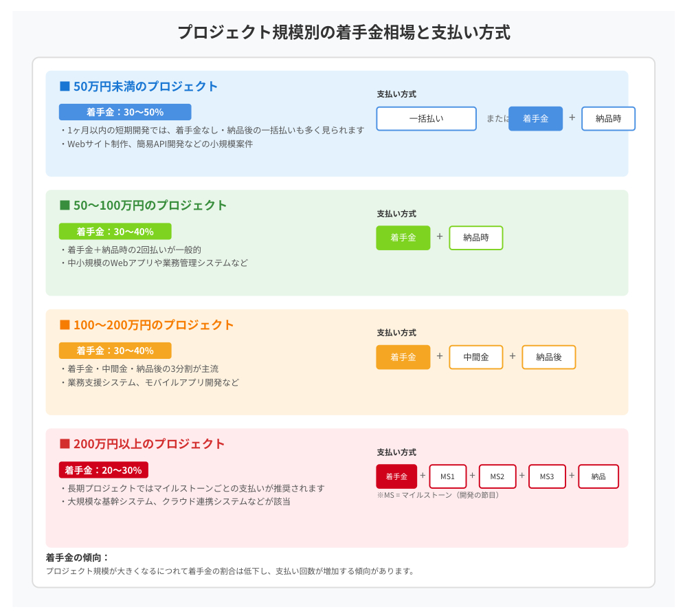Click the 一括払い payment box
The image size is (685, 616).
tap(426, 118)
